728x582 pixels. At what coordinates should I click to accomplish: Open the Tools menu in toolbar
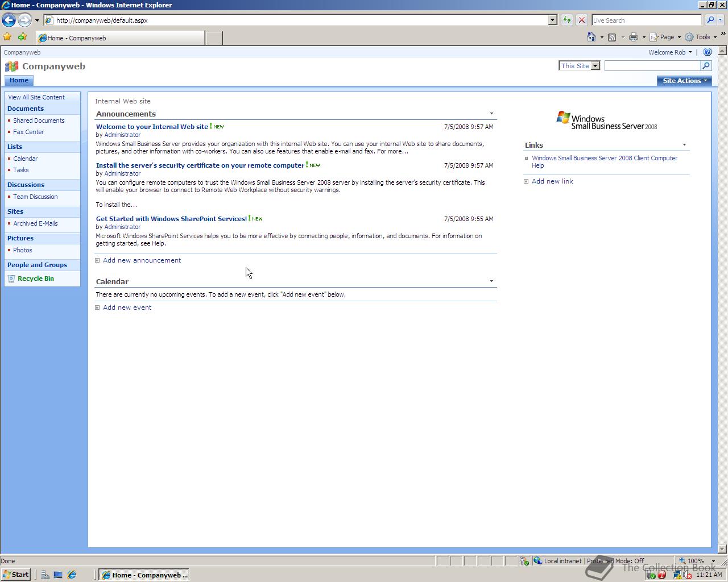[x=701, y=37]
